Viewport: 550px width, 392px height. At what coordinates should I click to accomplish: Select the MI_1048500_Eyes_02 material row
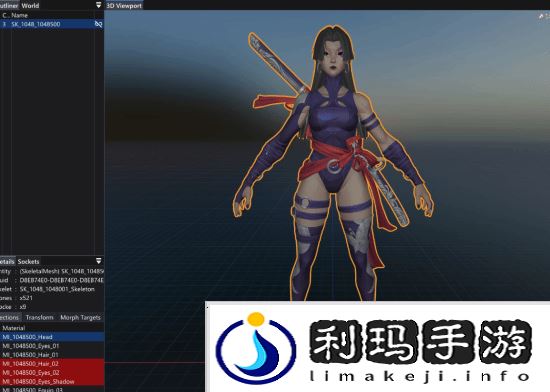(52, 372)
